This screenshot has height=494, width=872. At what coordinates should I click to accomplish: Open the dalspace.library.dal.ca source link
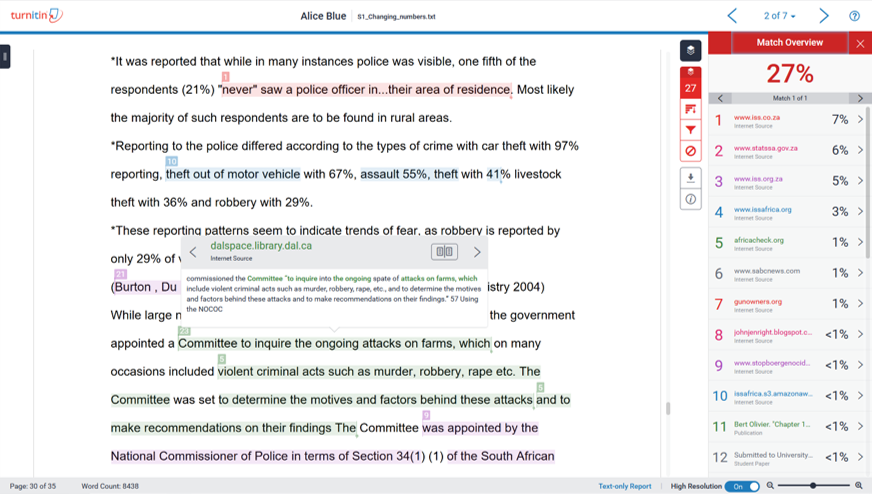pos(262,246)
